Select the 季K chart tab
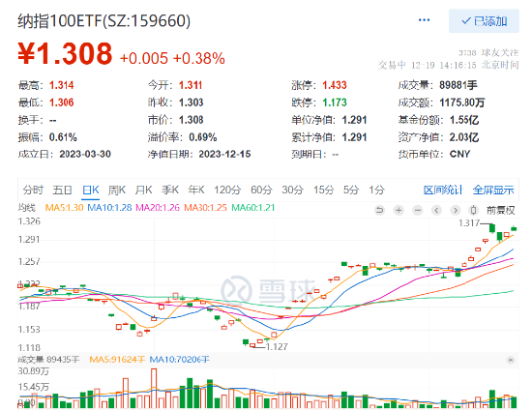The width and height of the screenshot is (532, 411). [x=170, y=190]
